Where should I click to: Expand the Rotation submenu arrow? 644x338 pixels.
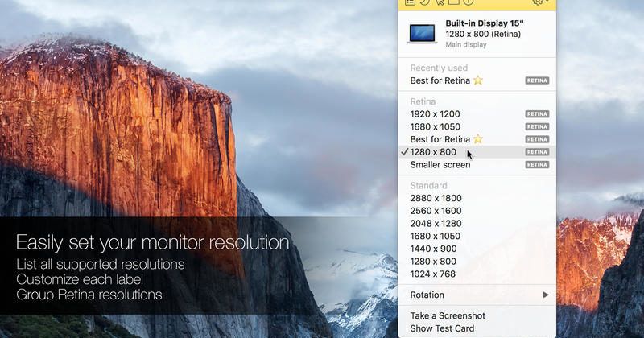[546, 295]
